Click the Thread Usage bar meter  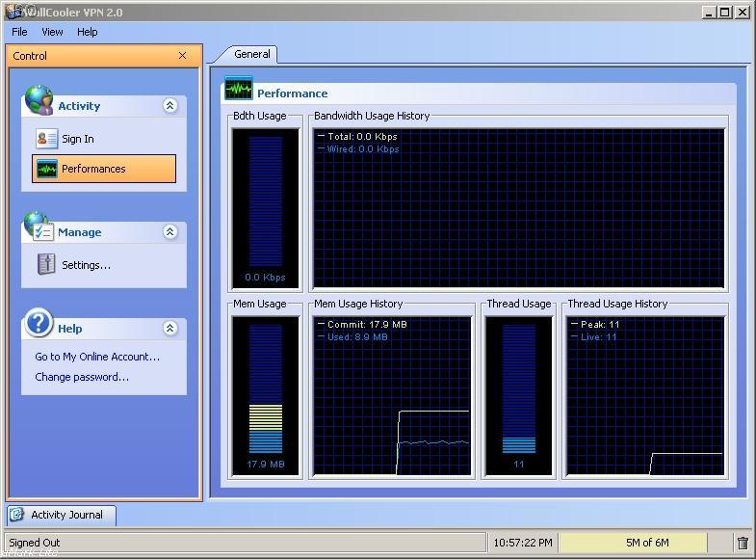(519, 396)
